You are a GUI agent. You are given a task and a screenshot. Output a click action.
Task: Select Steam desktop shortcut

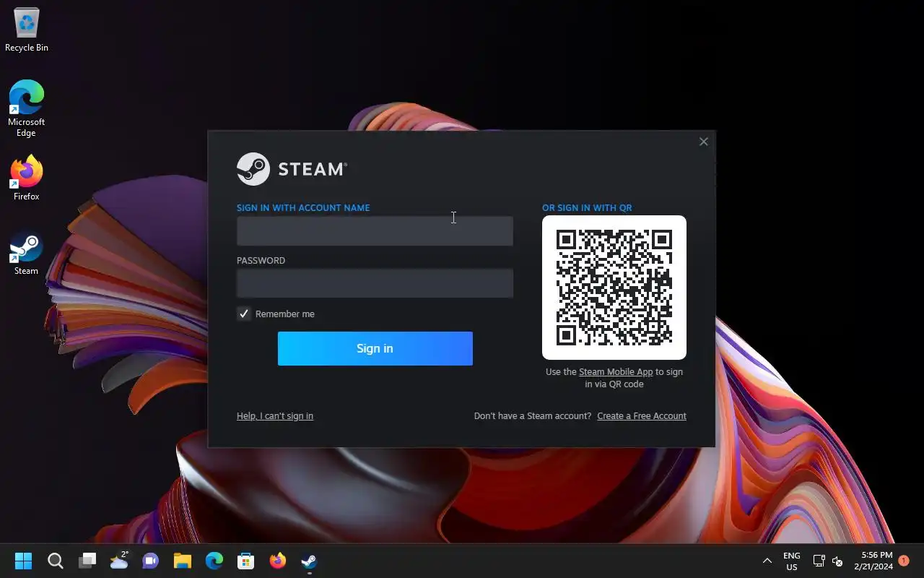pos(27,253)
